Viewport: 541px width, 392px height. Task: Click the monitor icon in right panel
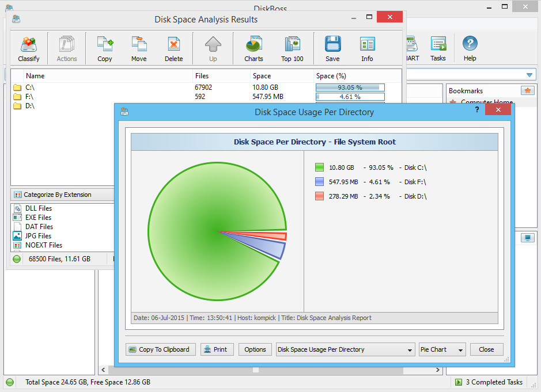coord(528,238)
